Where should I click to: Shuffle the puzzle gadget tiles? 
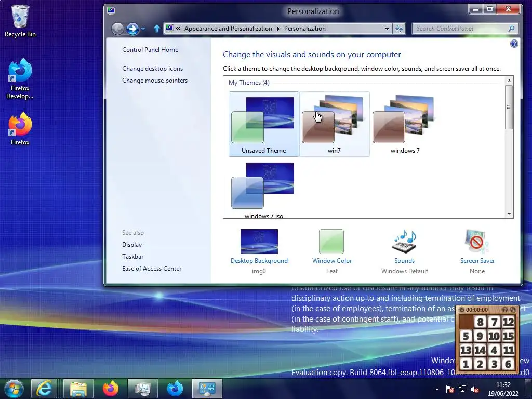513,310
